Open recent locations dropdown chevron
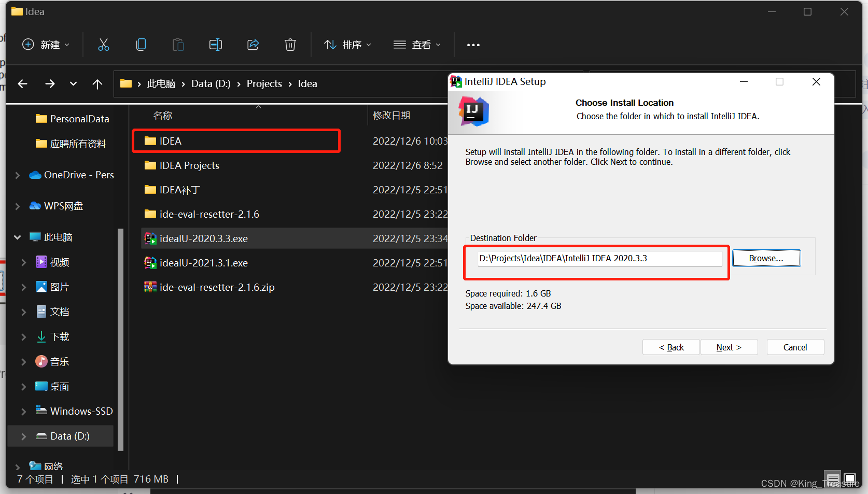This screenshot has width=868, height=494. pos(73,84)
